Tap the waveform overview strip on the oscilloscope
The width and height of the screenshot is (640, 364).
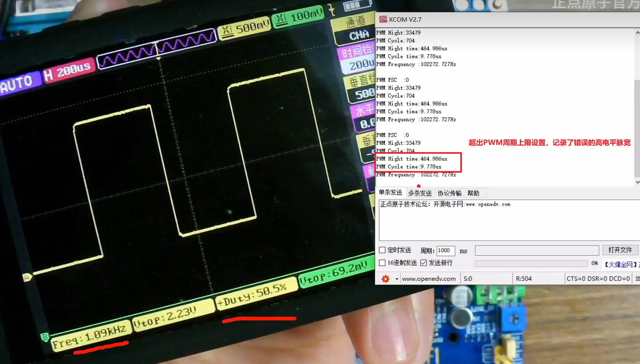[x=157, y=49]
